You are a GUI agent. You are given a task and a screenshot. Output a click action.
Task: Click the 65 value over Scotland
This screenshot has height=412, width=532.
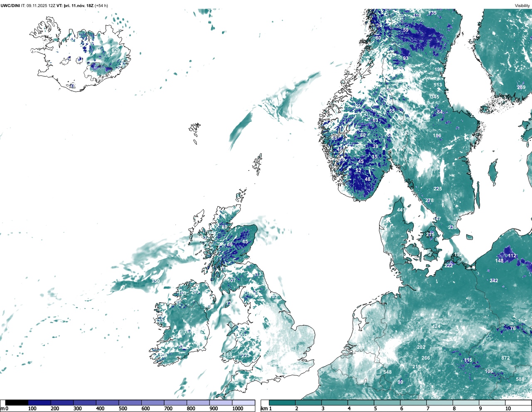[245, 242]
